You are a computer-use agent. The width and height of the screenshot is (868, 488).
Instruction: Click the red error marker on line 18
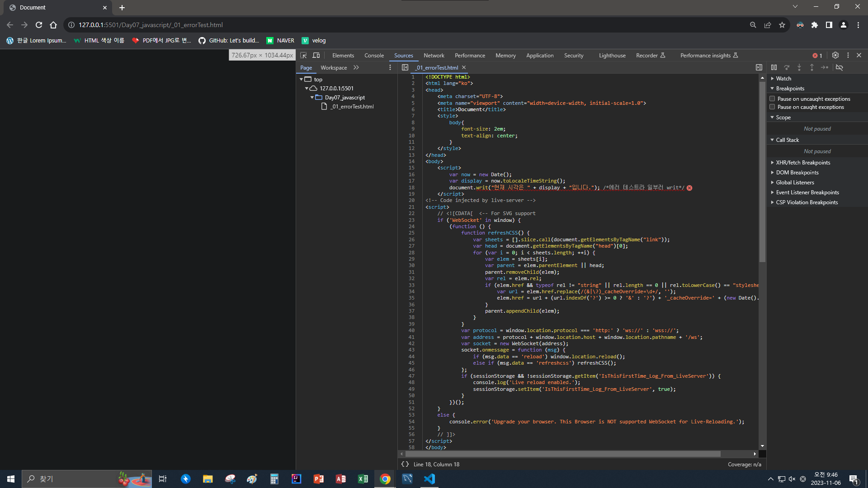click(x=689, y=188)
